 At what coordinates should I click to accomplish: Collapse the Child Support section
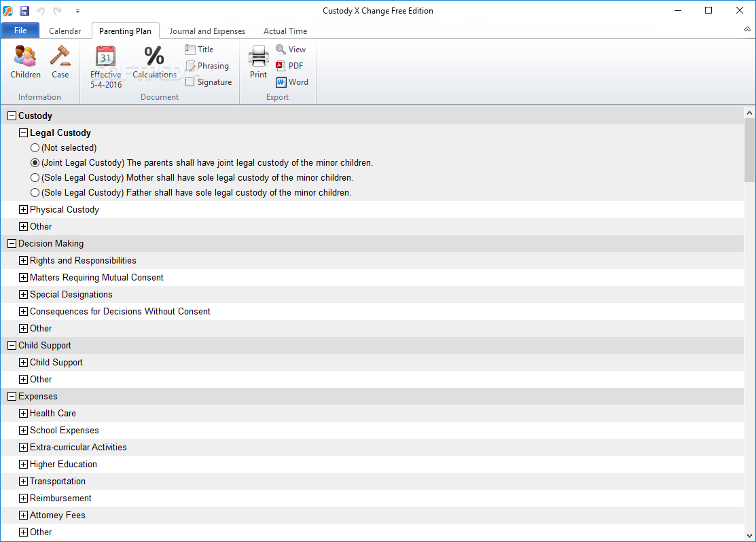12,345
